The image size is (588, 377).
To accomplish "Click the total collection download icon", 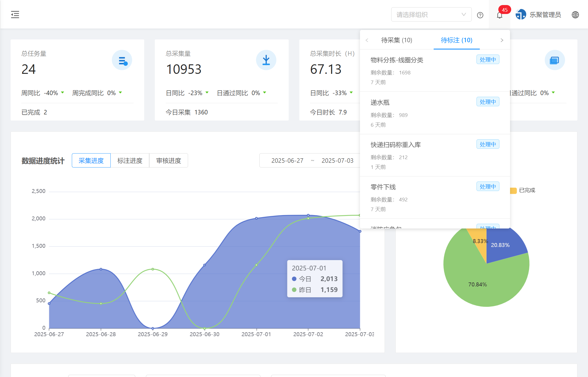I will click(x=266, y=60).
